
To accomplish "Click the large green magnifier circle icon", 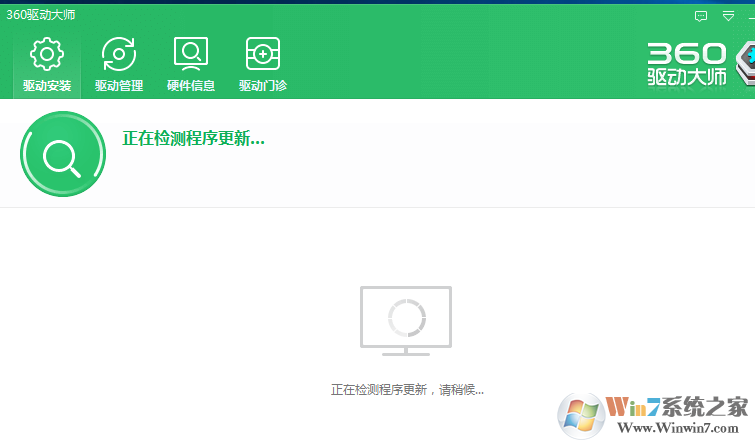I will [62, 155].
